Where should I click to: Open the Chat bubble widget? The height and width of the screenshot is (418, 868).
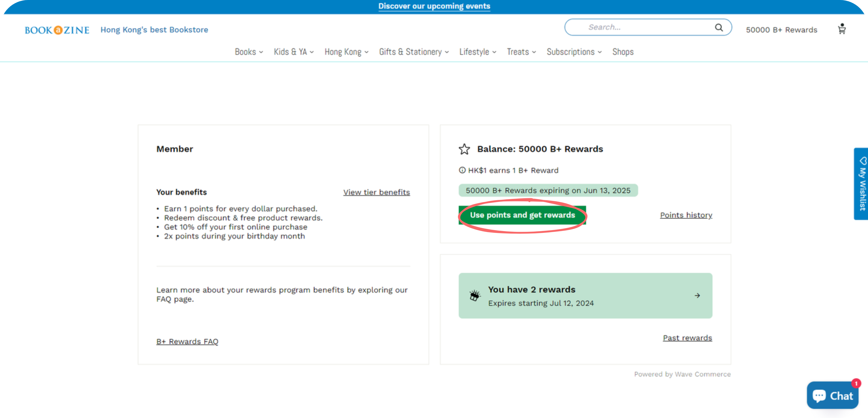point(832,395)
